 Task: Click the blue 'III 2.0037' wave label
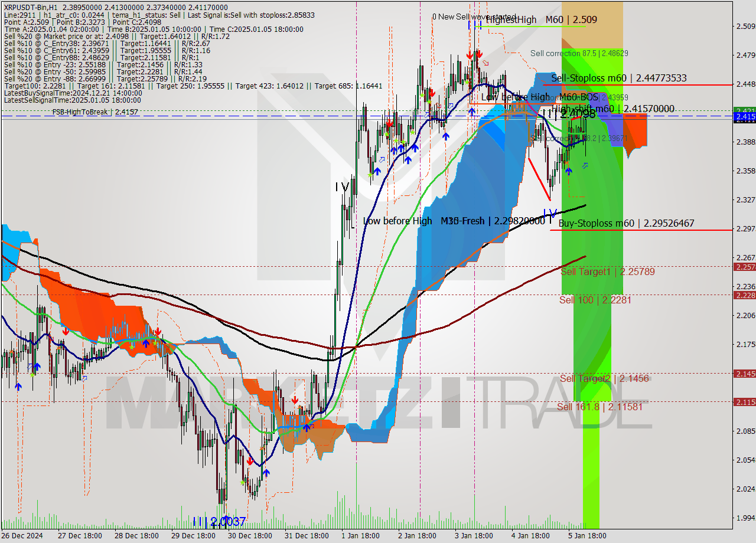pos(219,522)
